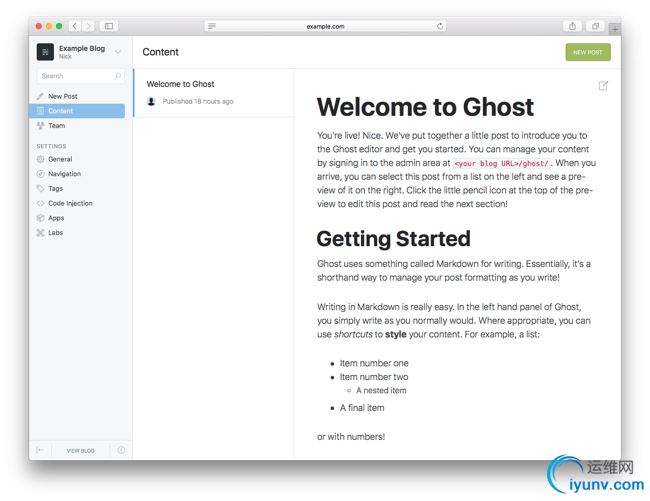Select the Welcome to Ghost post row
This screenshot has width=650, height=501.
(214, 93)
